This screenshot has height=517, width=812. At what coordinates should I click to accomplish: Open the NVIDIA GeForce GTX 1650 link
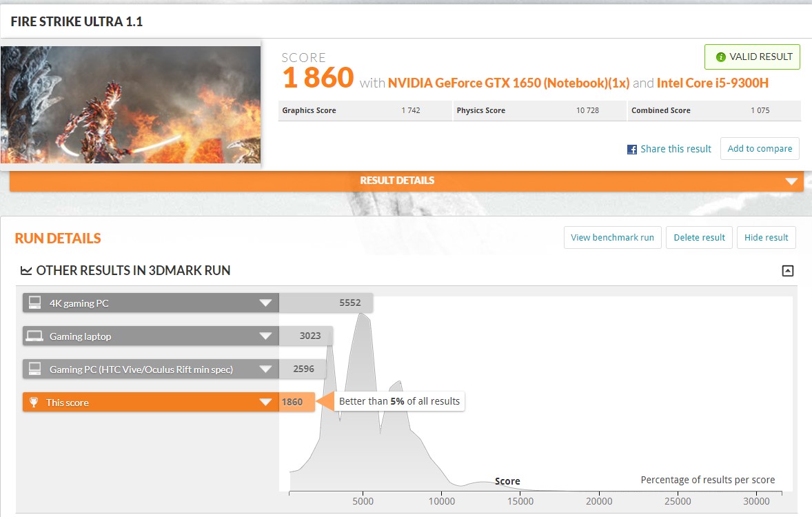click(509, 83)
